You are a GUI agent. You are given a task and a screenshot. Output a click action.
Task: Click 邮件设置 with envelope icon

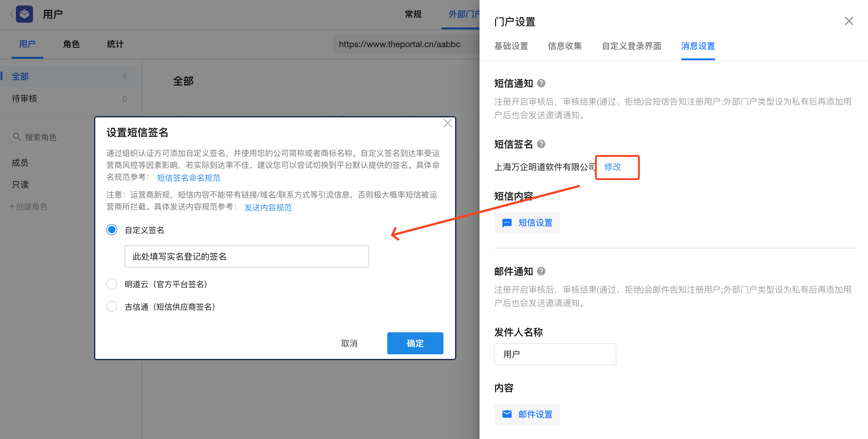tap(527, 414)
